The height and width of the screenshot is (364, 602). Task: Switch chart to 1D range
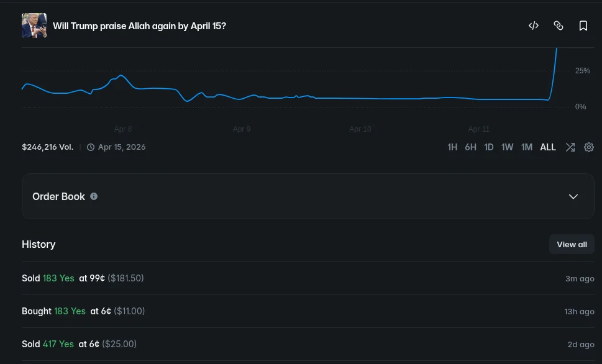click(489, 147)
